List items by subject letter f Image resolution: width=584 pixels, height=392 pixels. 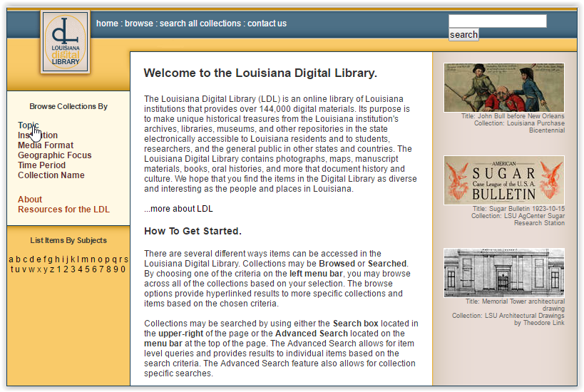coord(45,259)
